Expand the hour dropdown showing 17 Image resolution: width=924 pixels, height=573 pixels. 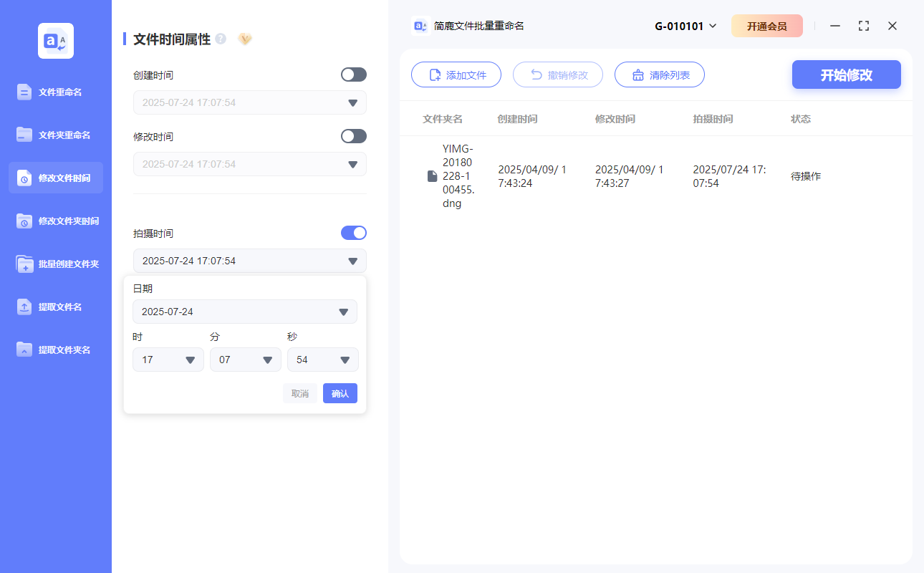(168, 360)
